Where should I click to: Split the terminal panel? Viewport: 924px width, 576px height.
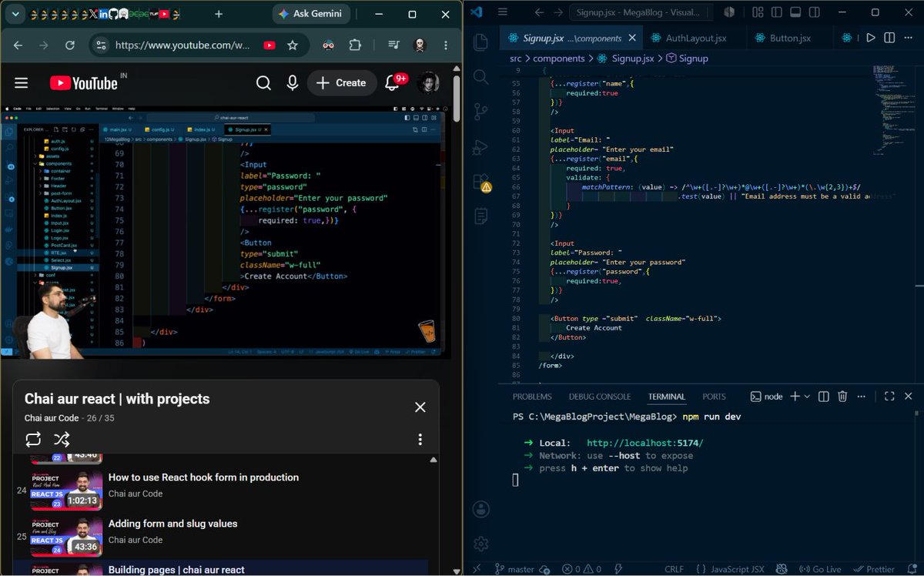823,397
